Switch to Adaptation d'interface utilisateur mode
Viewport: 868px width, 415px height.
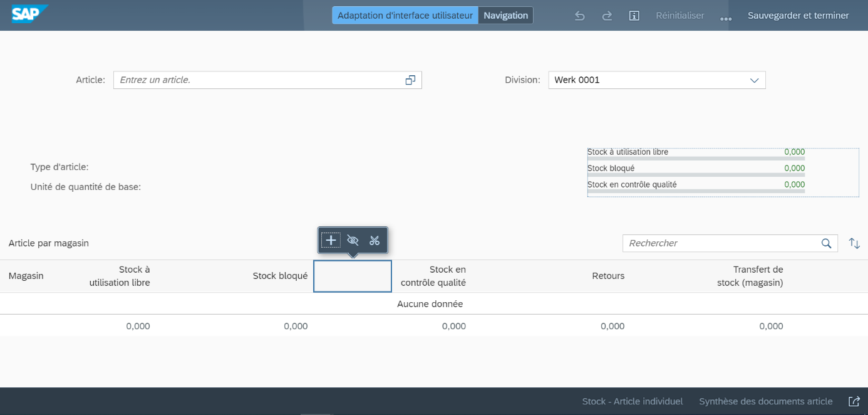click(405, 16)
